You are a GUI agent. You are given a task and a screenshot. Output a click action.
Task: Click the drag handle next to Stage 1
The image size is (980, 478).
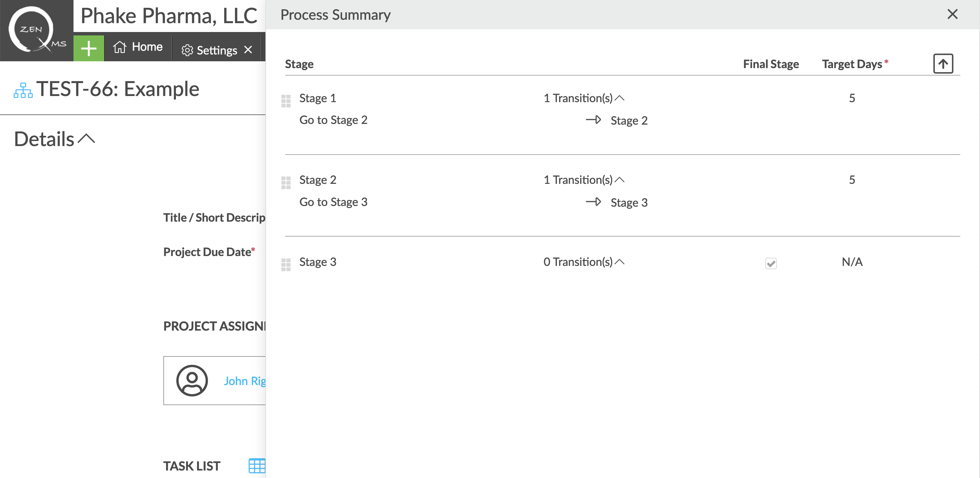[286, 101]
